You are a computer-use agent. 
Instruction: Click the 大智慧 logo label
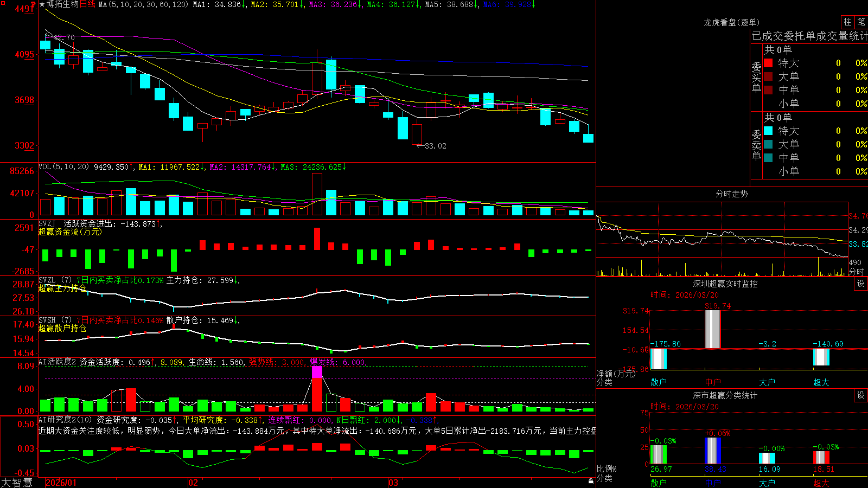coord(17,483)
